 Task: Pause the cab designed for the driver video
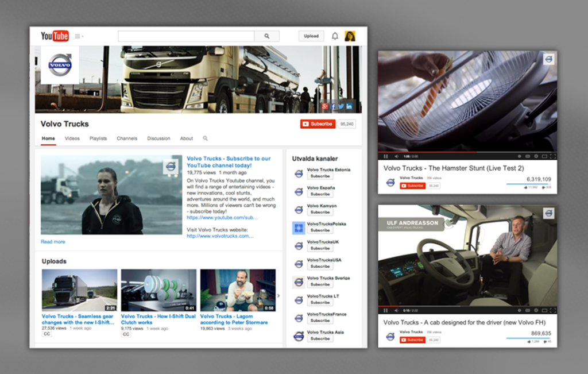pos(385,310)
